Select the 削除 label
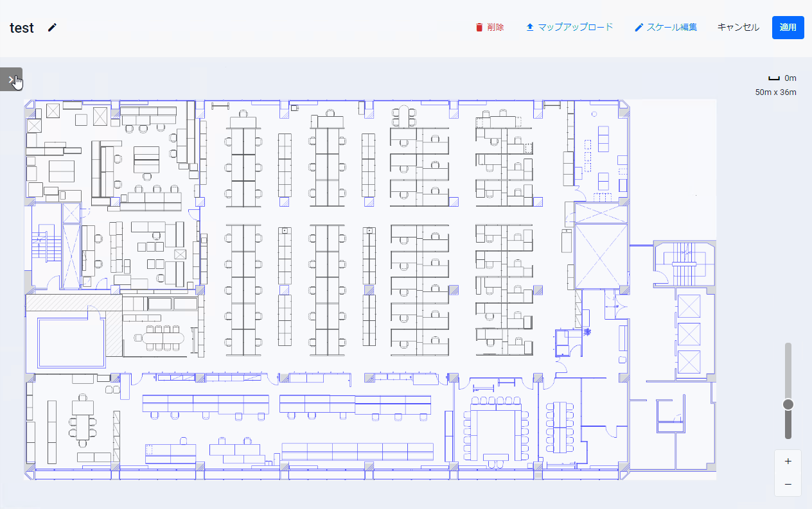Screen dimensions: 812x509 (495, 28)
